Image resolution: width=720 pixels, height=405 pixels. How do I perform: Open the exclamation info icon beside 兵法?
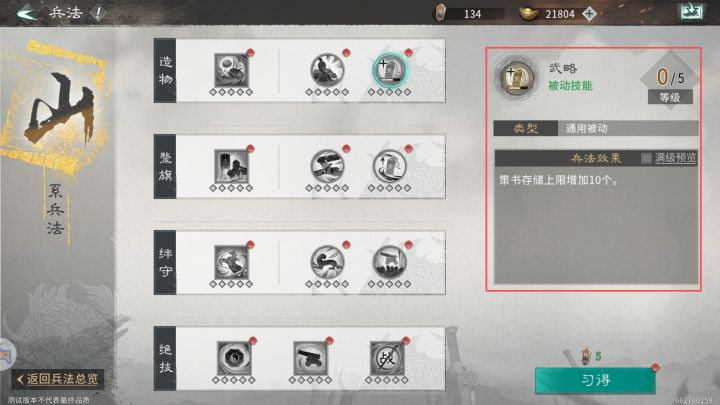point(98,13)
